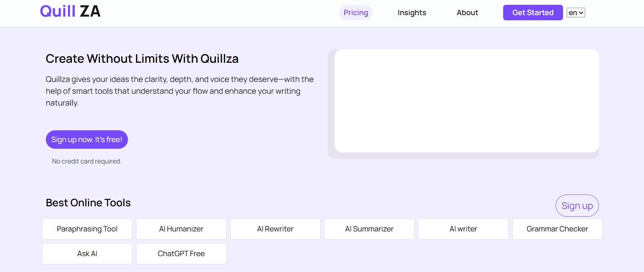Expand the en language dropdown
Viewport: 644px width, 272px height.
(576, 13)
